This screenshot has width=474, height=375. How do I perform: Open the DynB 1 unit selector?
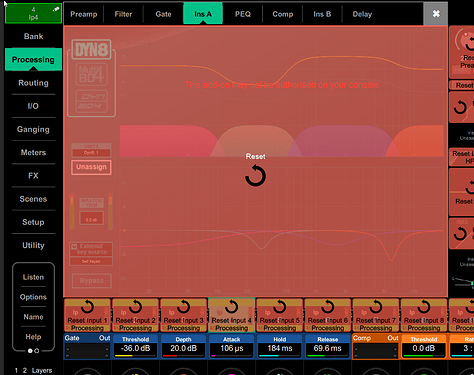[x=91, y=153]
